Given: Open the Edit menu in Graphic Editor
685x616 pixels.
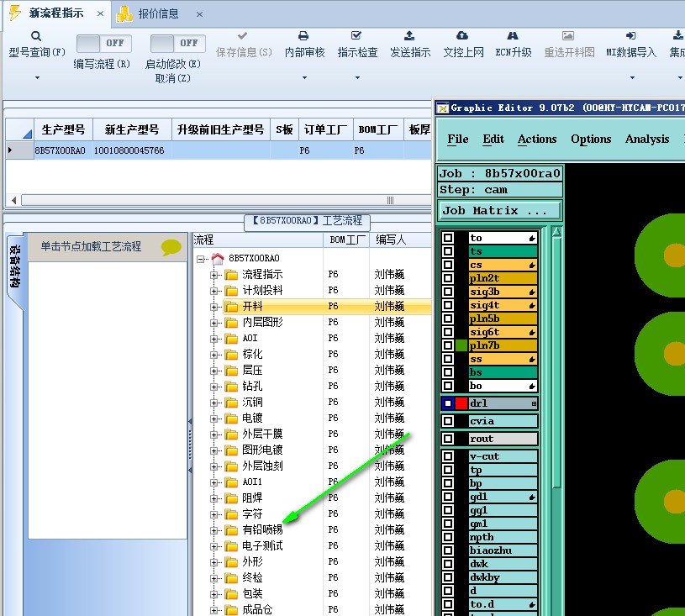Looking at the screenshot, I should (x=493, y=139).
